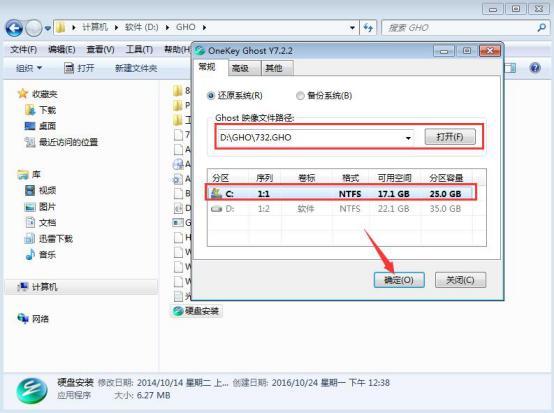Click the search magnifier icon
Image resolution: width=554 pixels, height=413 pixels.
[542, 28]
